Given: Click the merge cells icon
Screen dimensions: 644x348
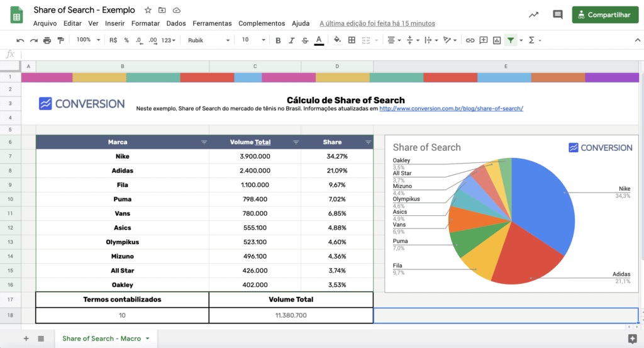Looking at the screenshot, I should click(365, 40).
